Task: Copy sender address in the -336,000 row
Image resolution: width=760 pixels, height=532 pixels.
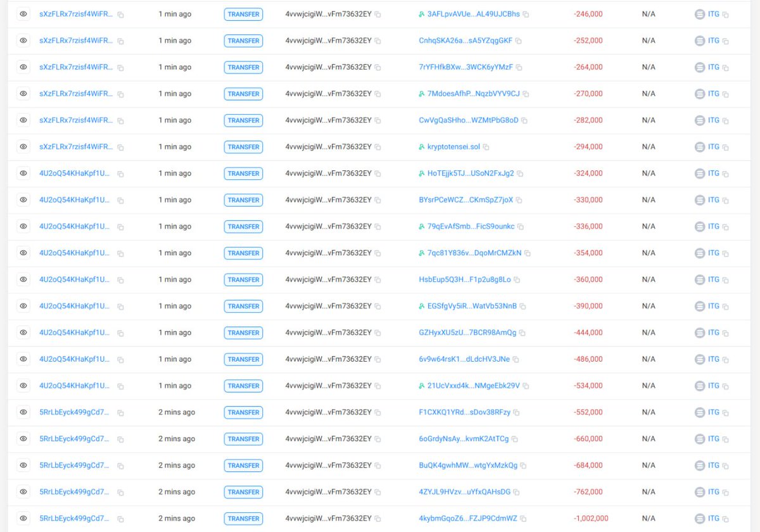Action: point(378,227)
